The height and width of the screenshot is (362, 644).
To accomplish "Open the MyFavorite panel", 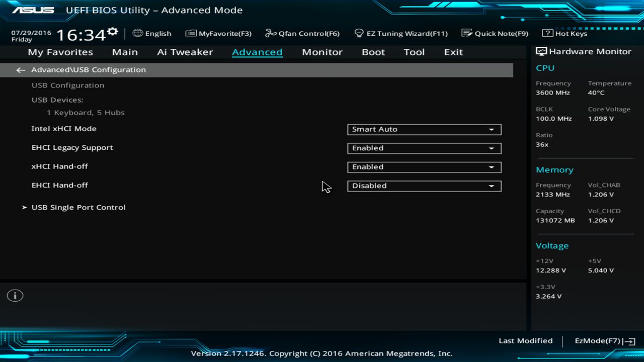I will click(218, 33).
